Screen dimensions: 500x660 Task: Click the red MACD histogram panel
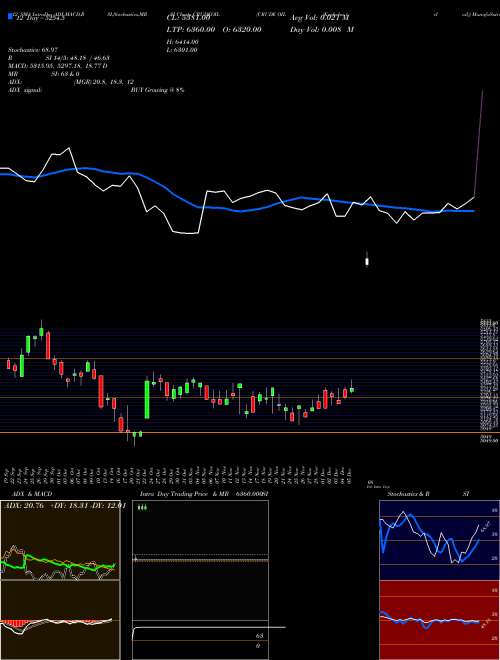pos(60,620)
